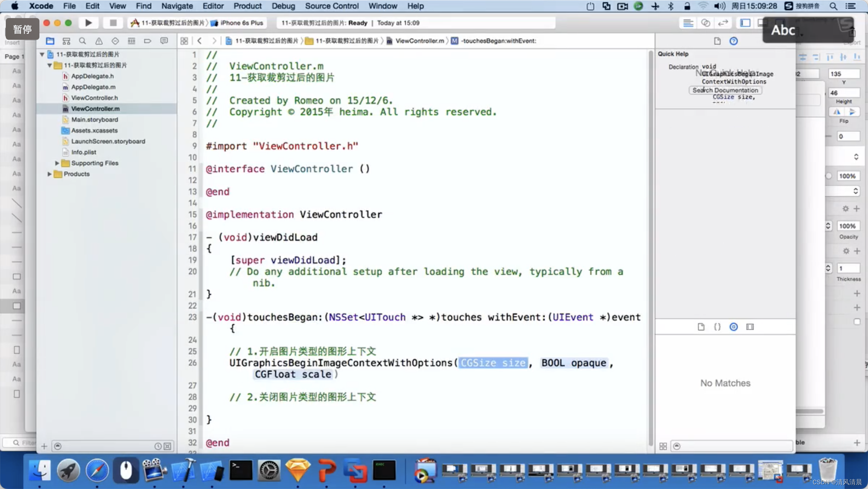
Task: Select AppDelegate.h in the navigator
Action: [x=92, y=76]
